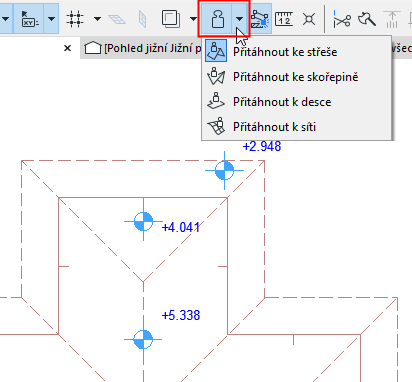Expand the grid snap options arrow
The width and height of the screenshot is (412, 382).
[x=97, y=19]
